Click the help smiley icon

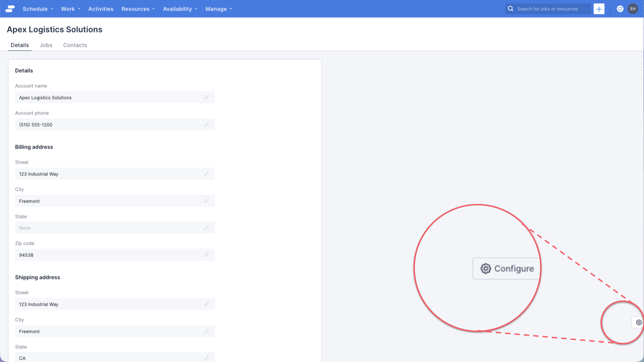[x=620, y=9]
